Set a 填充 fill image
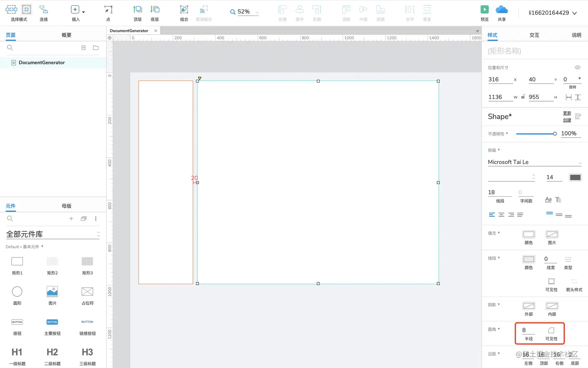 click(x=552, y=234)
